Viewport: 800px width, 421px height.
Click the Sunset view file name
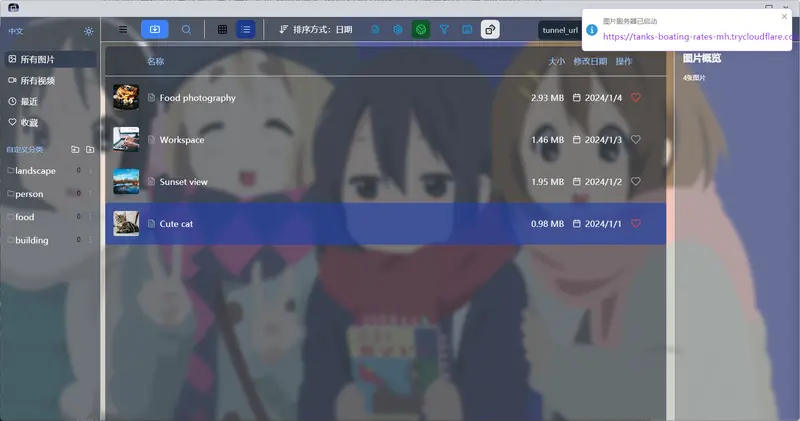click(183, 181)
